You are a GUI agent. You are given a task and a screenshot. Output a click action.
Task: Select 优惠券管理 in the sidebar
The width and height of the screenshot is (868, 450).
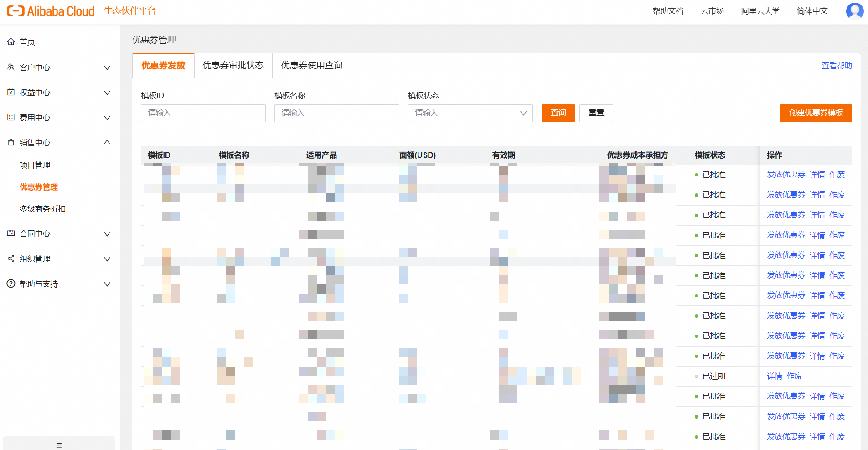pyautogui.click(x=39, y=187)
